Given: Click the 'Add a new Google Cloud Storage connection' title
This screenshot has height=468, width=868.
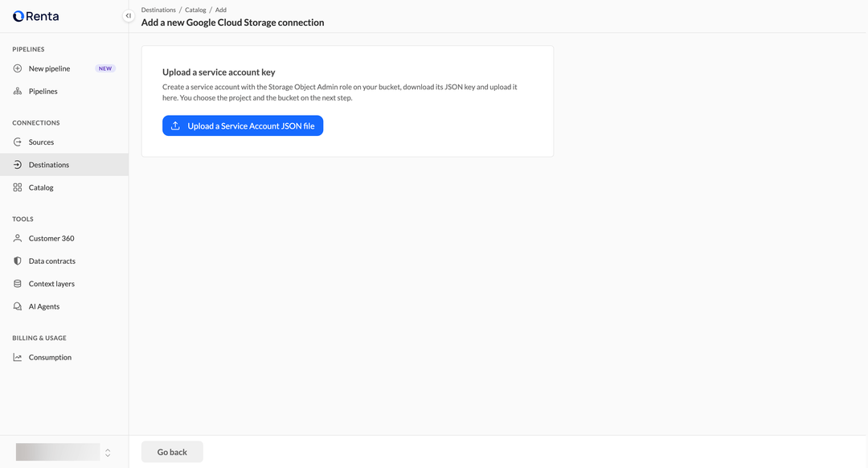Looking at the screenshot, I should pos(232,23).
